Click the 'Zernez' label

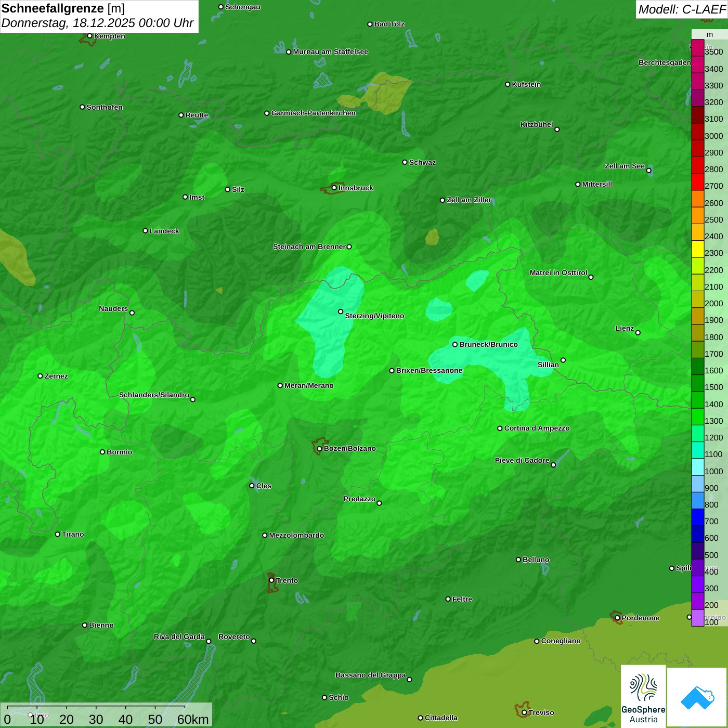[x=56, y=376]
